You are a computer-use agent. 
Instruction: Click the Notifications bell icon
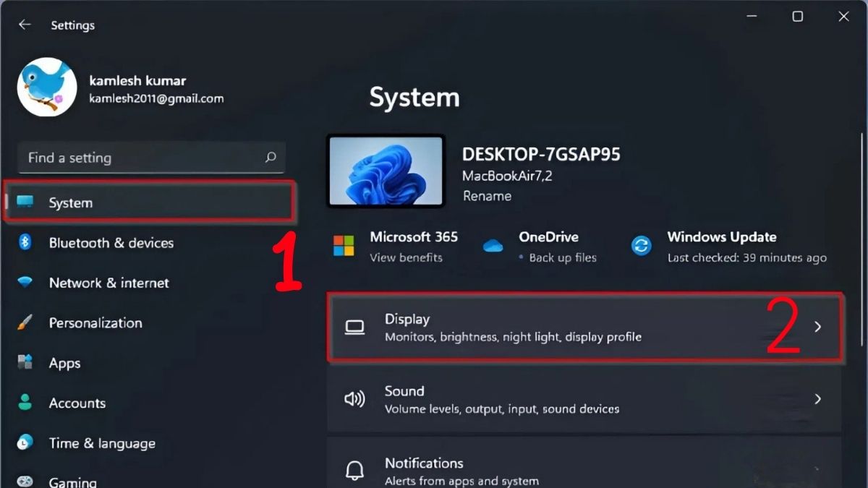coord(354,470)
